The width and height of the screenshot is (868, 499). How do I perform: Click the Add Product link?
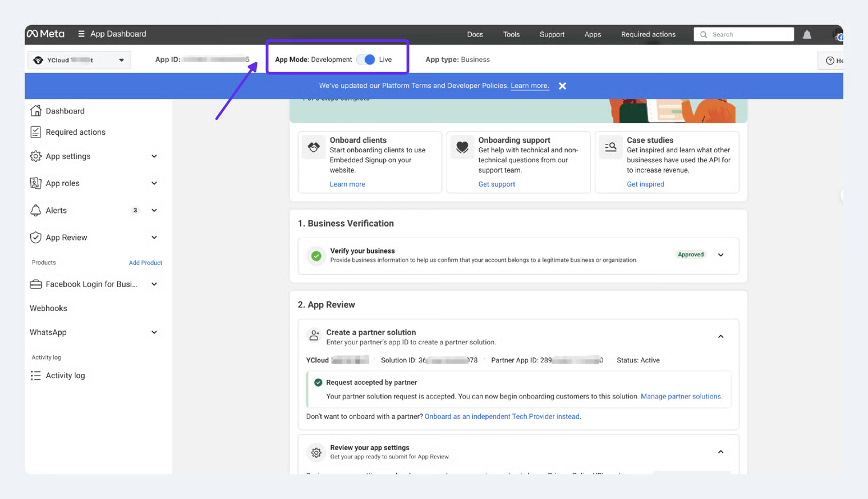click(145, 263)
